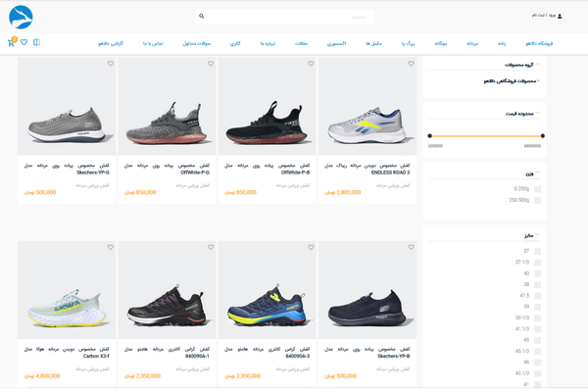Click the magnifier search icon
Image resolution: width=588 pixels, height=392 pixels.
[x=201, y=16]
